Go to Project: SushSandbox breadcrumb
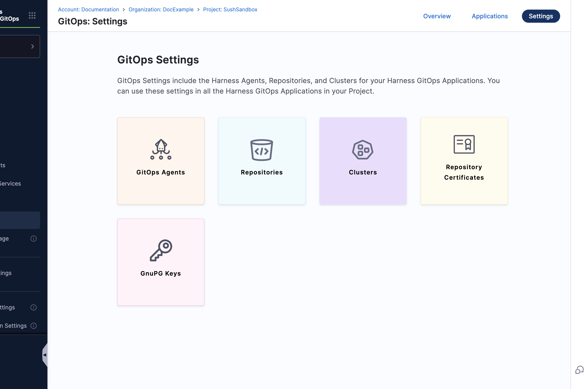The width and height of the screenshot is (588, 389). tap(230, 9)
